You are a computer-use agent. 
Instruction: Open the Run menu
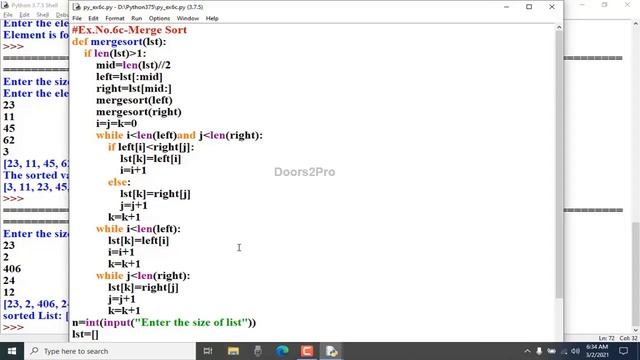(136, 18)
